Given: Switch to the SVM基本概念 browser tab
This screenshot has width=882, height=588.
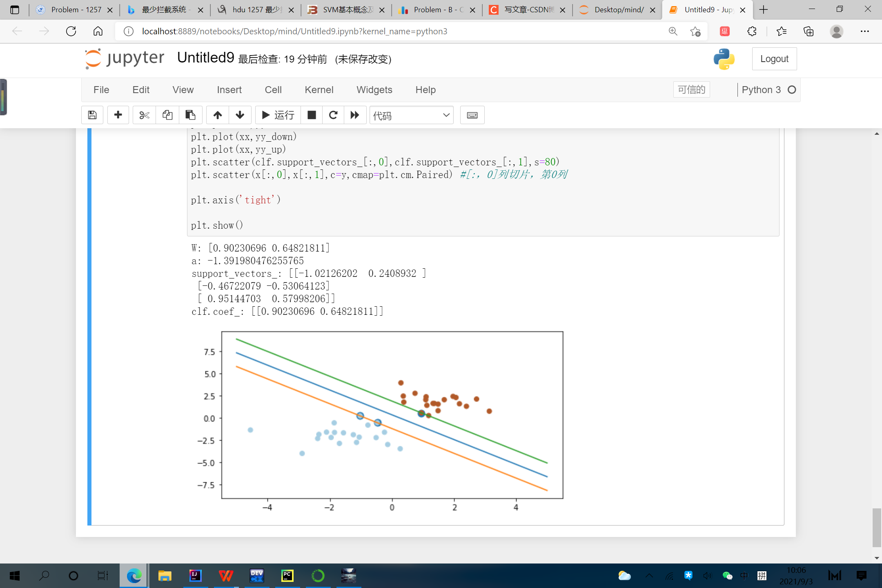Looking at the screenshot, I should click(346, 10).
